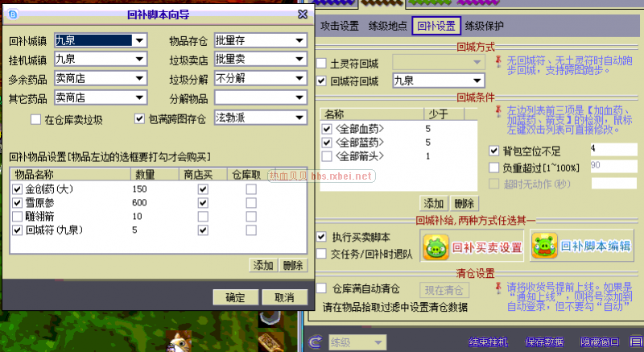Click the list icon right of 隐藏窗口
Screen dimensions: 644x352
(x=634, y=342)
